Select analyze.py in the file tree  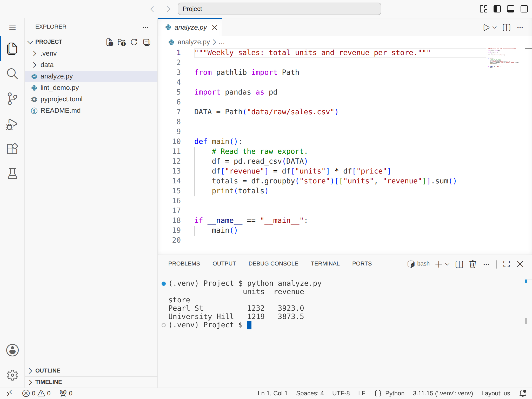tap(91, 76)
